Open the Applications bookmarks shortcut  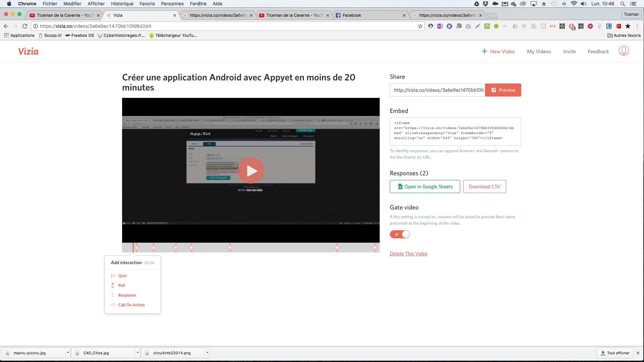(x=19, y=36)
